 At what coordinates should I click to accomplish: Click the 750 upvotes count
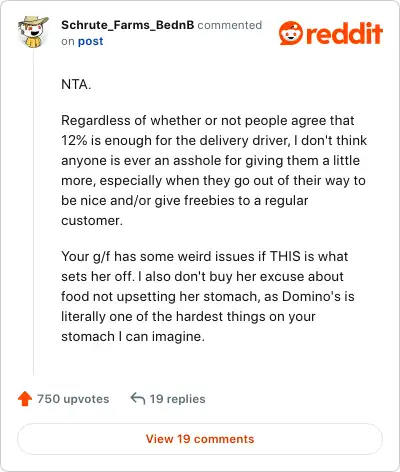(73, 399)
